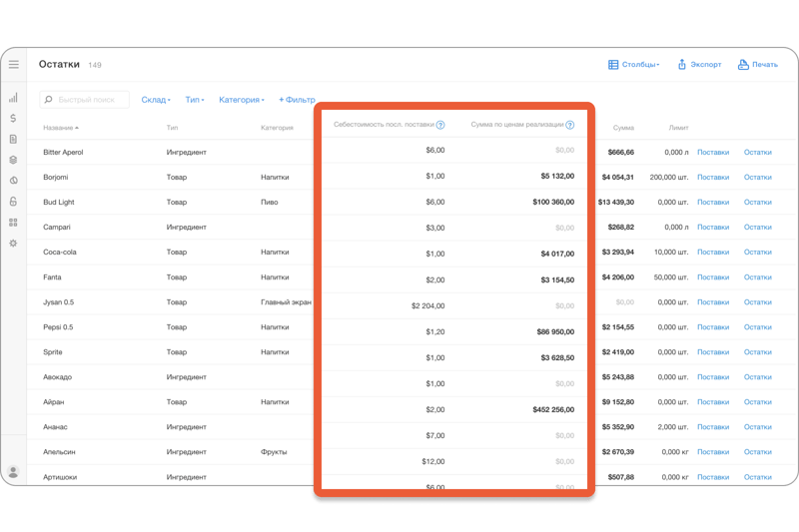Click the help icon beside Себестоимость посл. поставки
The image size is (799, 532).
click(440, 125)
